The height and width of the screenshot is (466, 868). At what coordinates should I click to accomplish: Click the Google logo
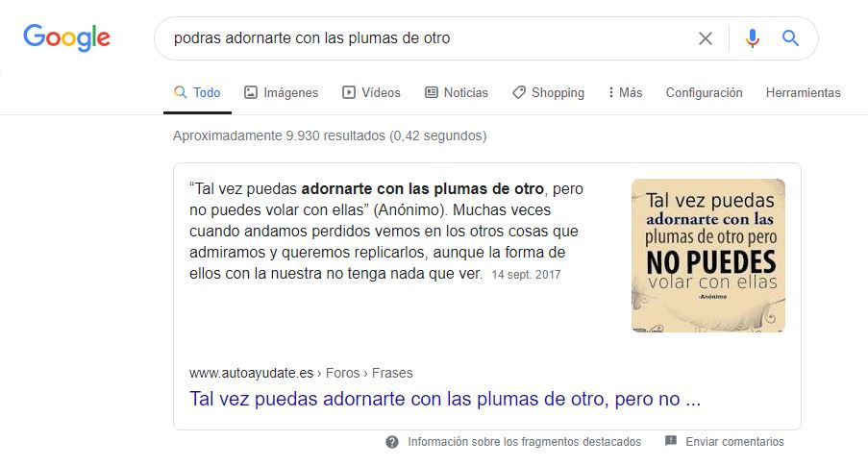[x=66, y=37]
